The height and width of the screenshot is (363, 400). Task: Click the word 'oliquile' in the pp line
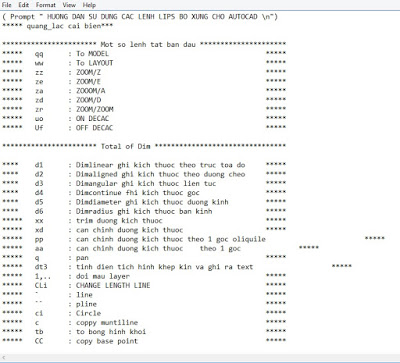click(x=249, y=239)
